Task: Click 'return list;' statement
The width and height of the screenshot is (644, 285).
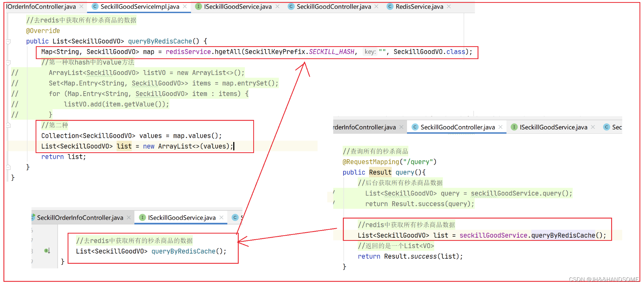Action: (x=64, y=157)
